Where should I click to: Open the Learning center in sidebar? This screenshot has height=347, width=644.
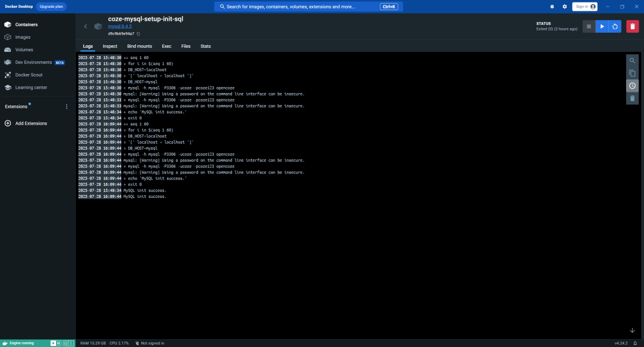coord(31,88)
